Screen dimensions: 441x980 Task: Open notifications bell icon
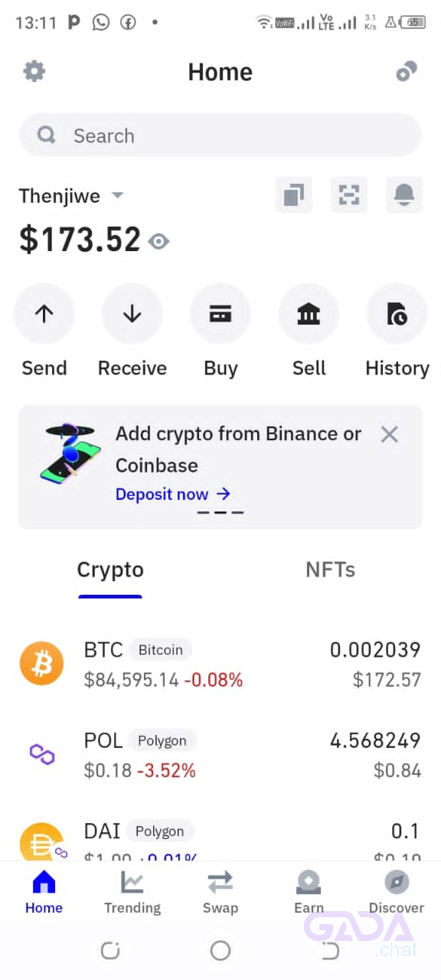tap(404, 195)
